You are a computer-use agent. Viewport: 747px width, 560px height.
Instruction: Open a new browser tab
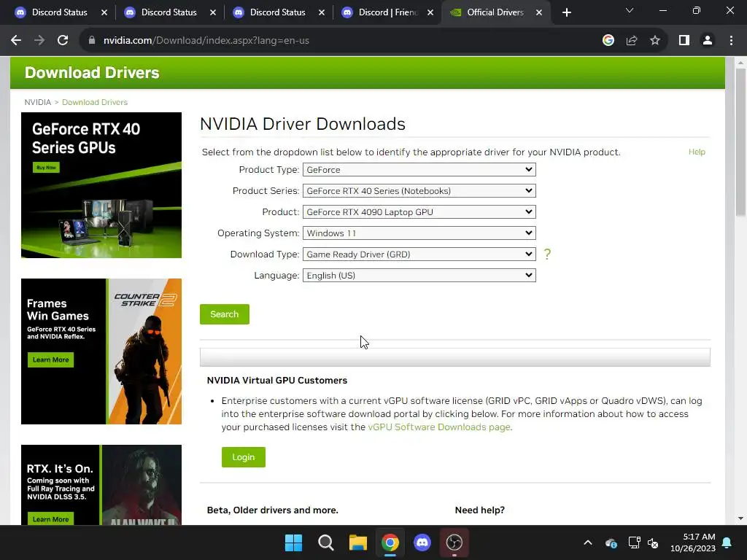(x=566, y=12)
